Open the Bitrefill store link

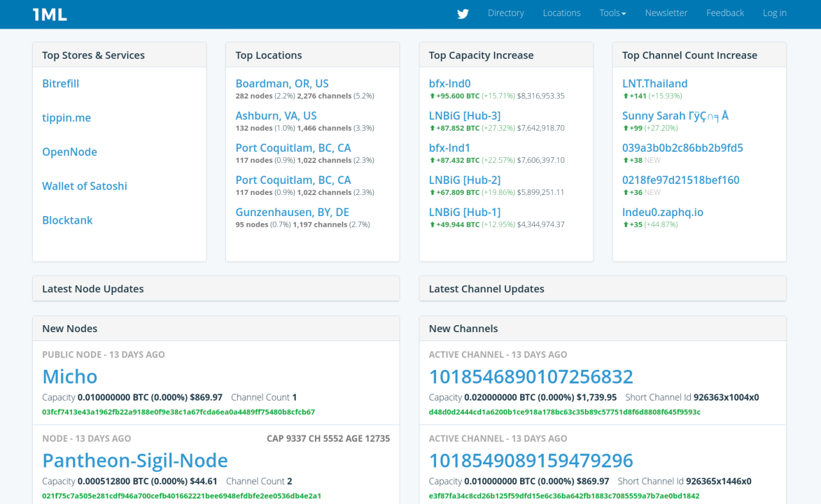coord(61,83)
